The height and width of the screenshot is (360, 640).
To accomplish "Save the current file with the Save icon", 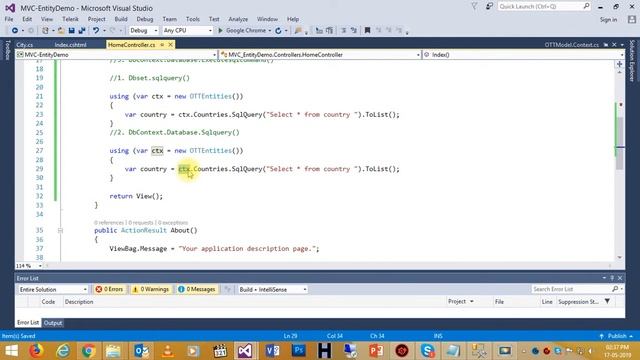I will (x=71, y=31).
